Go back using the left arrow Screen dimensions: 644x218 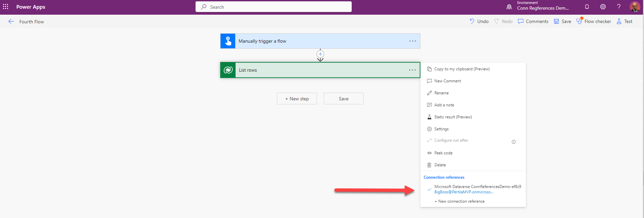[11, 22]
